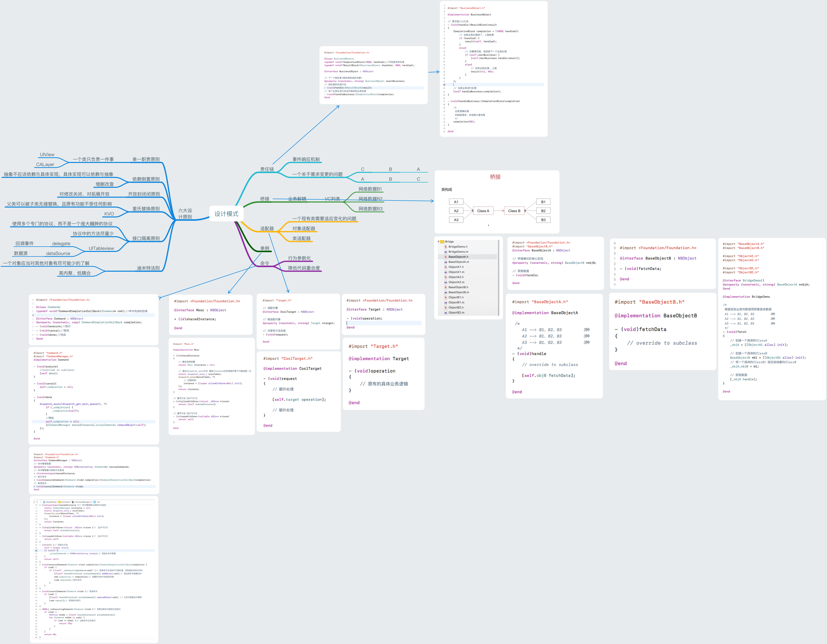Viewport: 827px width, 644px height.
Task: Click the ObjectA1.h file icon
Action: click(446, 267)
